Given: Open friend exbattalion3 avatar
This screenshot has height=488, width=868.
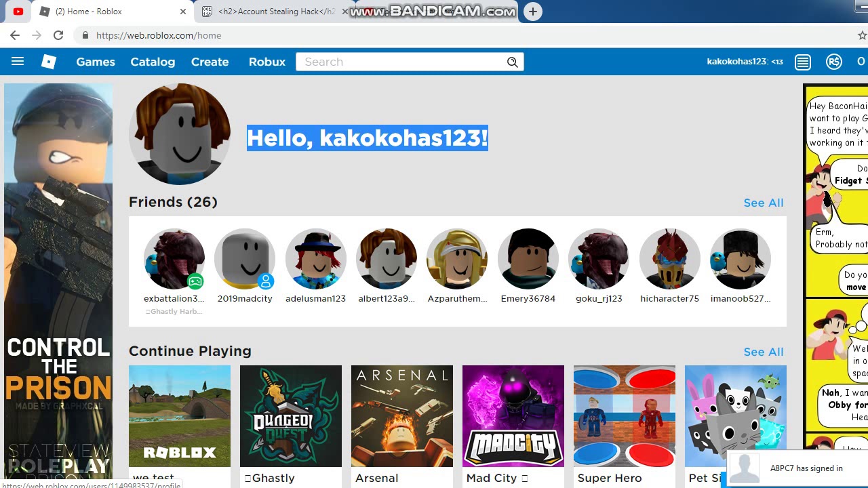Looking at the screenshot, I should pyautogui.click(x=174, y=259).
